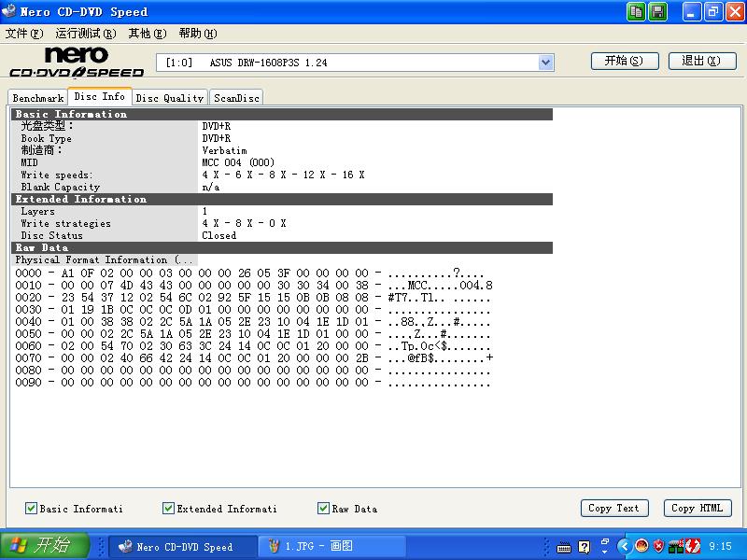747x560 pixels.
Task: Click raw data row 0070
Action: tap(254, 358)
